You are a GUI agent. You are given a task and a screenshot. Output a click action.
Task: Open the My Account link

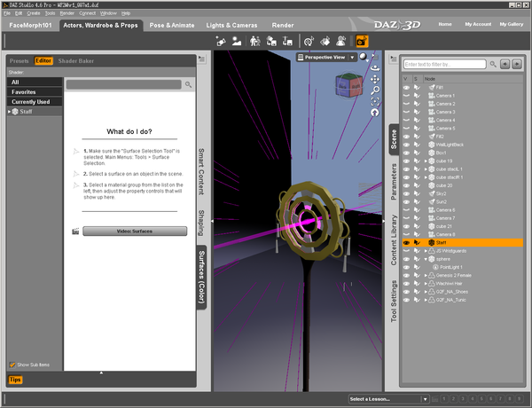click(478, 25)
